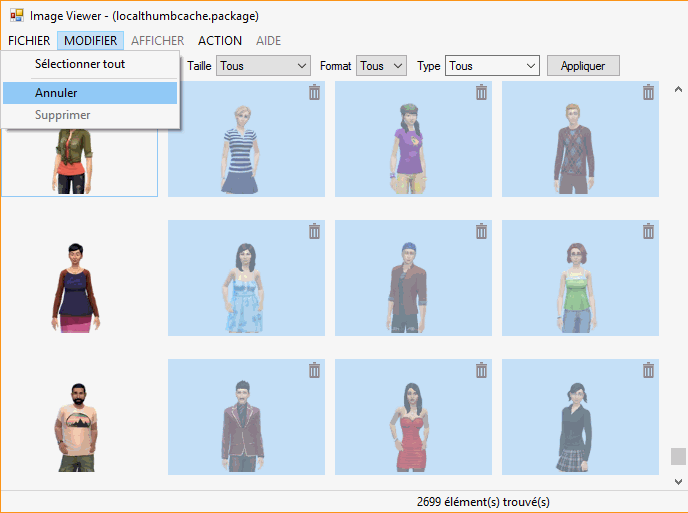Screen dimensions: 688x513
Task: Open the ACTION menu
Action: [220, 40]
